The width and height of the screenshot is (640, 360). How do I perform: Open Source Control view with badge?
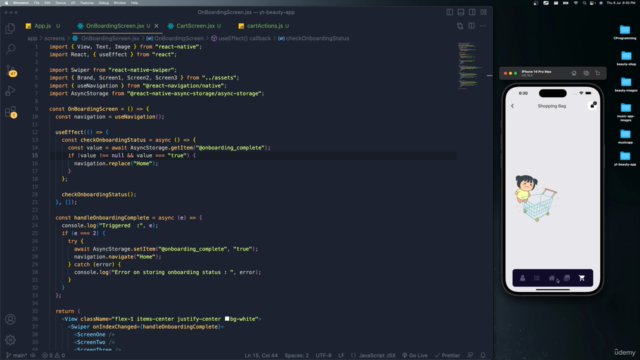pyautogui.click(x=11, y=70)
